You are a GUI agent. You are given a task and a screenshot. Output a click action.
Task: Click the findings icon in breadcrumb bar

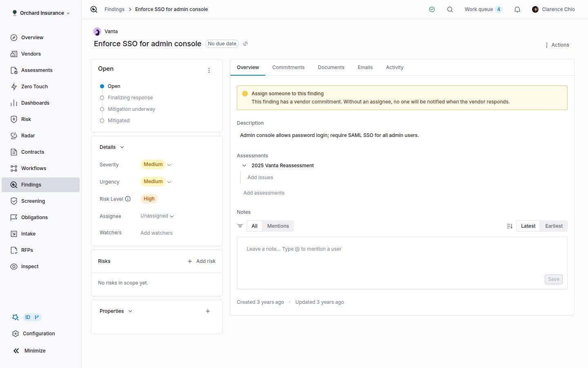click(94, 9)
